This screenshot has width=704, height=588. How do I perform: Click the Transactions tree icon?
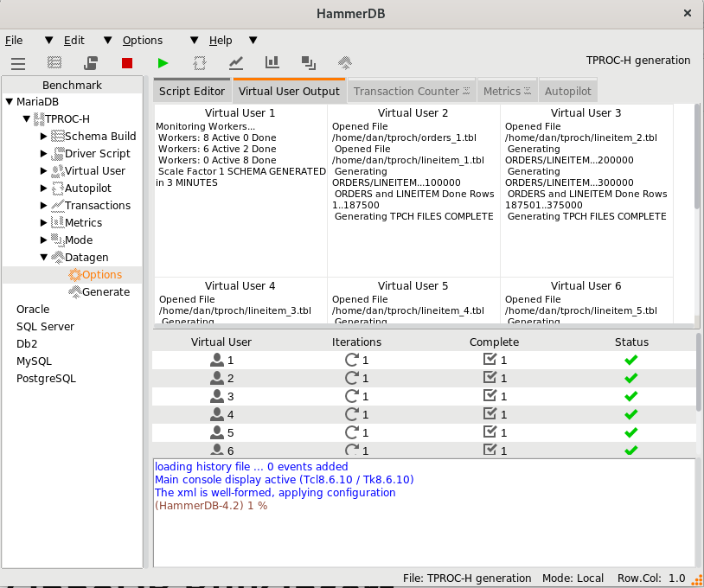tap(57, 206)
